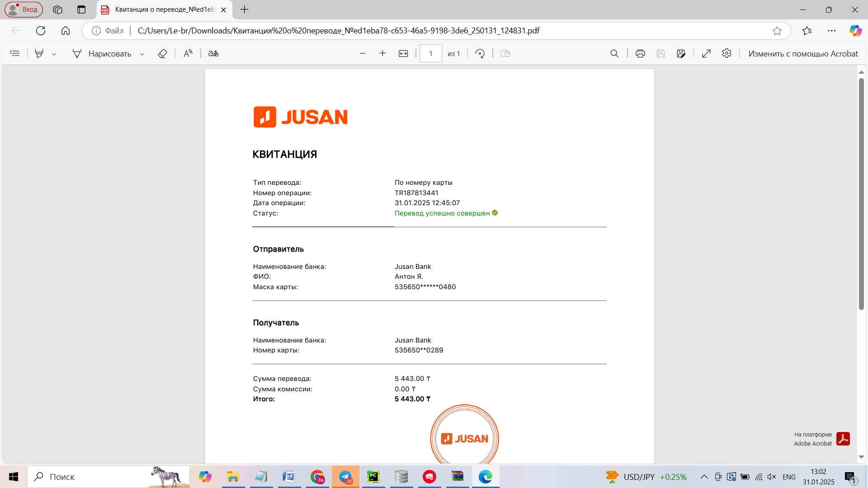Open PDF viewer settings gear
Viewport: 868px width, 488px height.
coord(726,53)
